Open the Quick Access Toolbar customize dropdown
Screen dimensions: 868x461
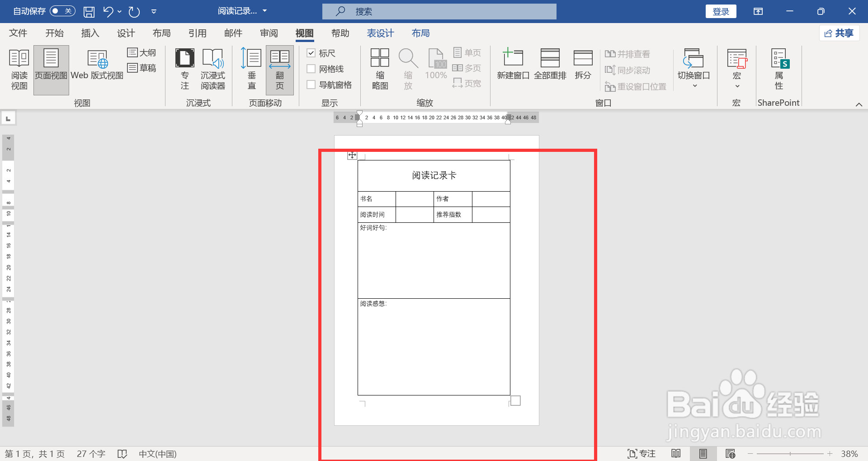point(154,11)
